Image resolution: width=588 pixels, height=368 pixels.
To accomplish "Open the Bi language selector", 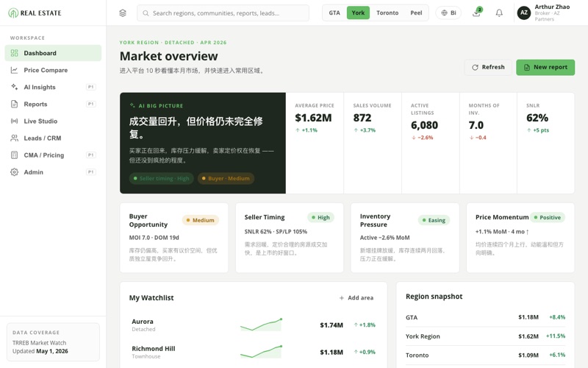I will pyautogui.click(x=448, y=13).
